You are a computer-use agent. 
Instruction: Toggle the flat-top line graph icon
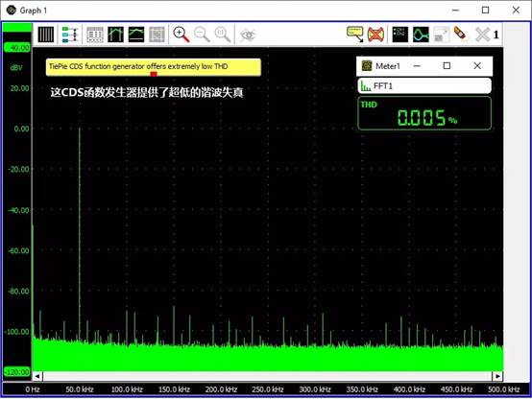coord(136,35)
